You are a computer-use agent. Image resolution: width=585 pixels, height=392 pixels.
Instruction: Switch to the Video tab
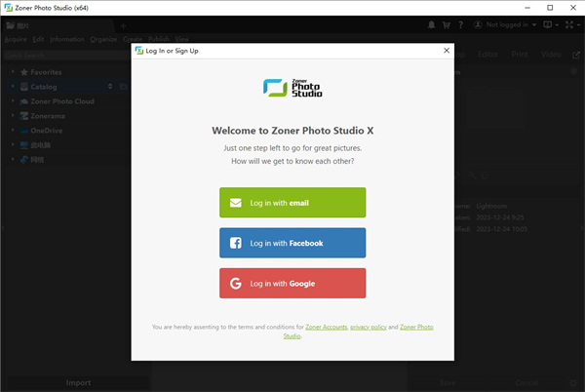pyautogui.click(x=551, y=55)
